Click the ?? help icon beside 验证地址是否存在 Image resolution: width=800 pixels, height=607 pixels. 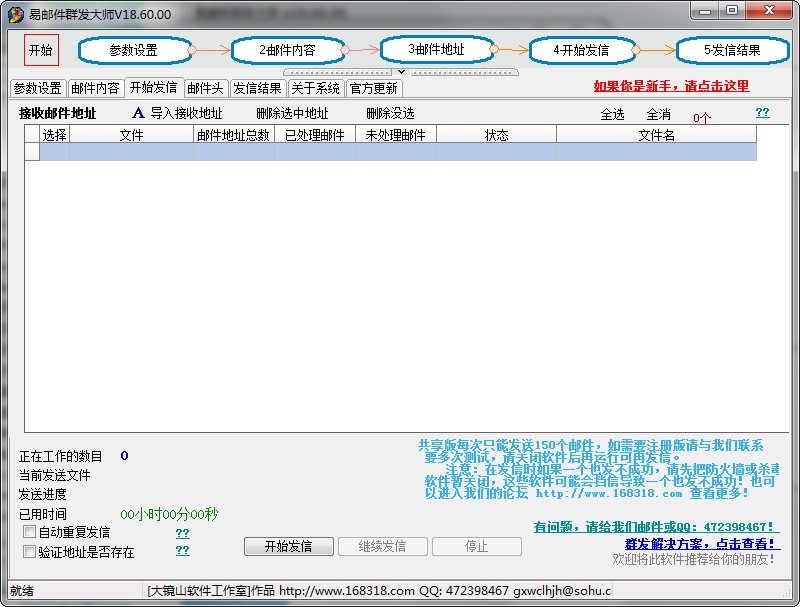[183, 551]
